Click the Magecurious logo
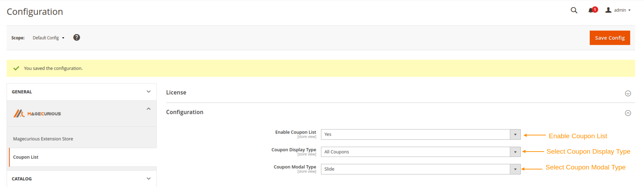644x187 pixels. 37,113
